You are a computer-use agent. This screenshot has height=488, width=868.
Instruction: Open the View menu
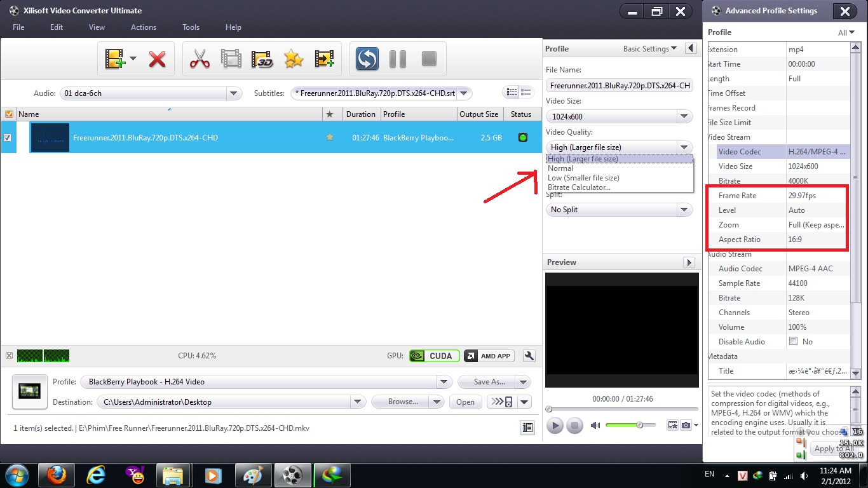(97, 27)
